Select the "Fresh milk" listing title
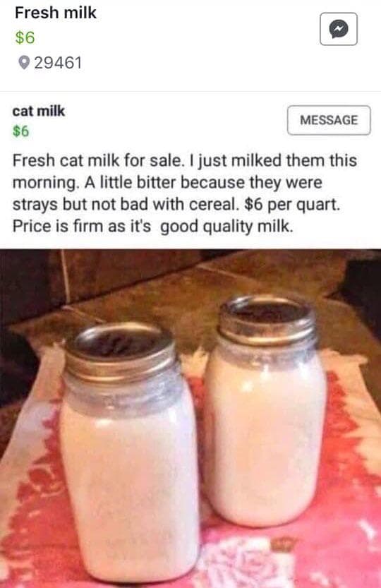Screen dimensions: 381x588 point(56,13)
